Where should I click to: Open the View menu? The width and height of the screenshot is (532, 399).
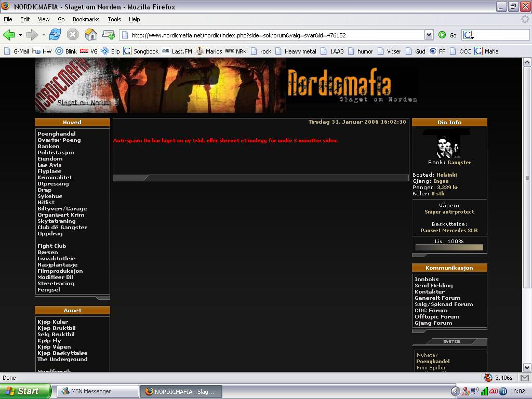coord(44,19)
